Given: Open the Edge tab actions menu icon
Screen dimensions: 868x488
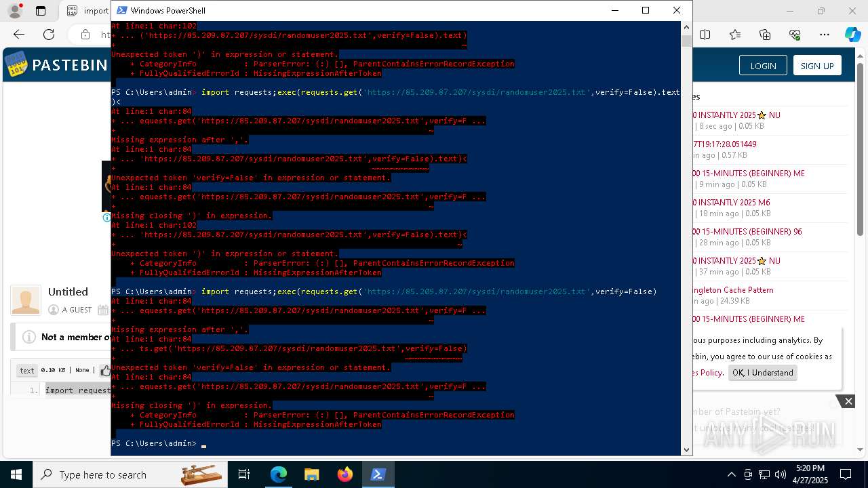Looking at the screenshot, I should tap(41, 11).
